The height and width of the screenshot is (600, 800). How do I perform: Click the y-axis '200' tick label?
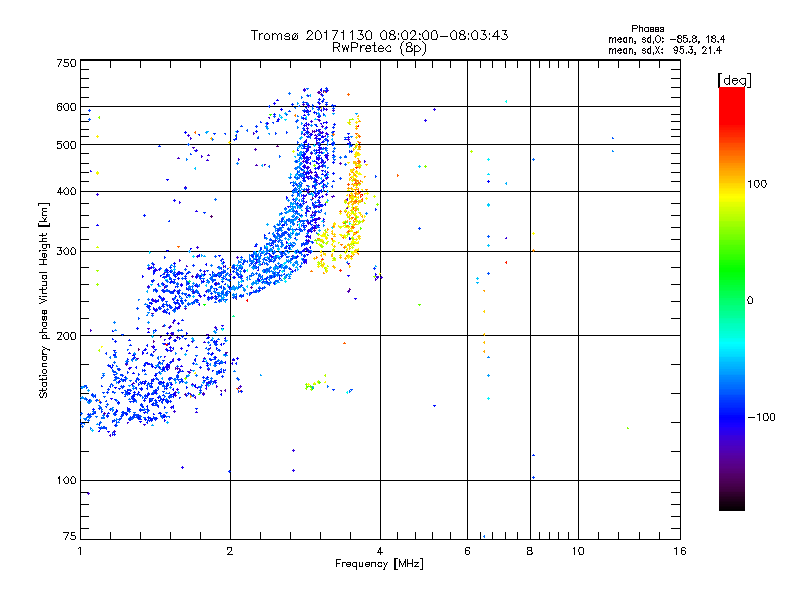(x=66, y=336)
